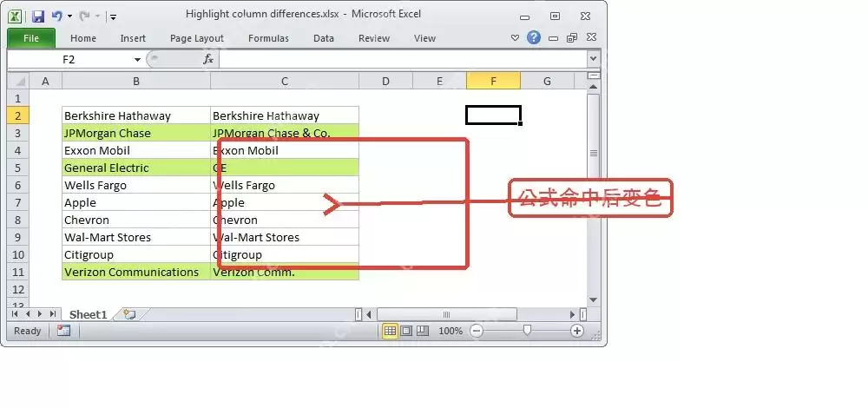Click cell 'Citigroup' in column B
Viewport: 868px width, 408px height.
tap(136, 254)
